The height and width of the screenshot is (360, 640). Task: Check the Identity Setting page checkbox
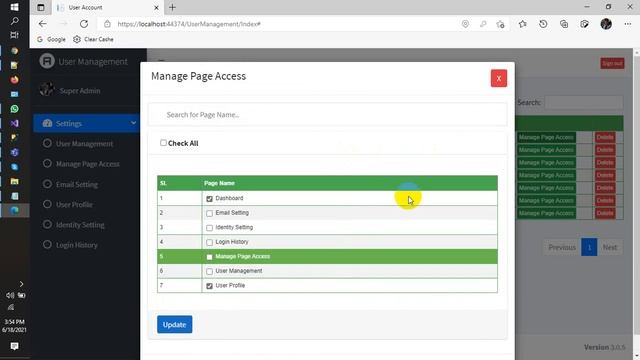[209, 228]
